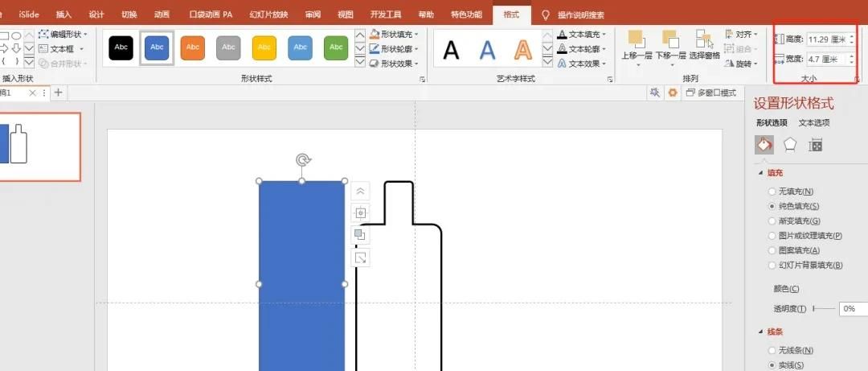Switch to the 切换 transitions tab
Screen dimensions: 868x371
(x=129, y=15)
